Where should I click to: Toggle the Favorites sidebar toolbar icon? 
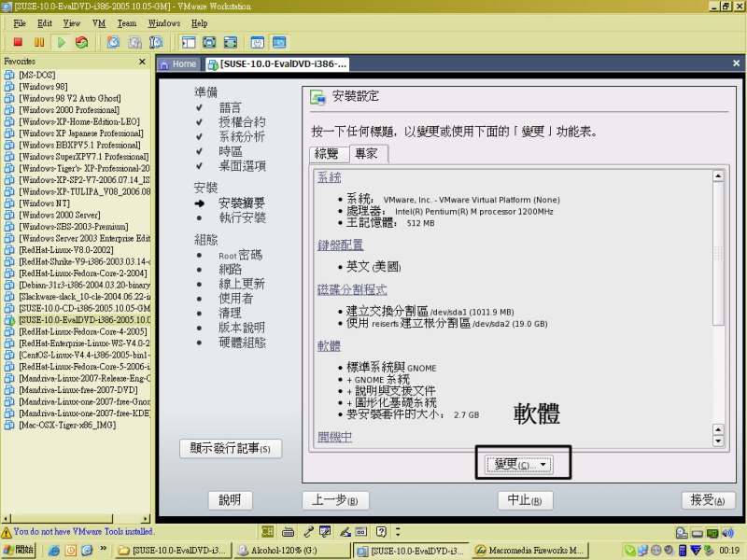coord(189,42)
